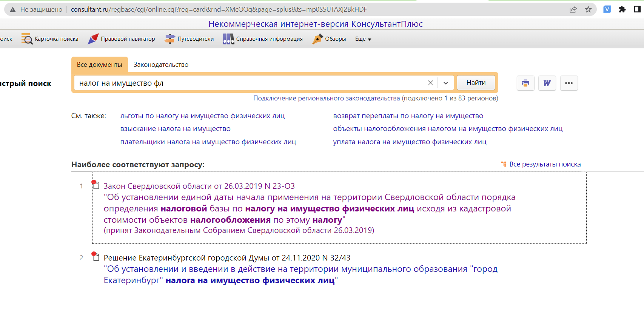Open Закон Свердловской области N 23-ОЗ

pyautogui.click(x=199, y=186)
